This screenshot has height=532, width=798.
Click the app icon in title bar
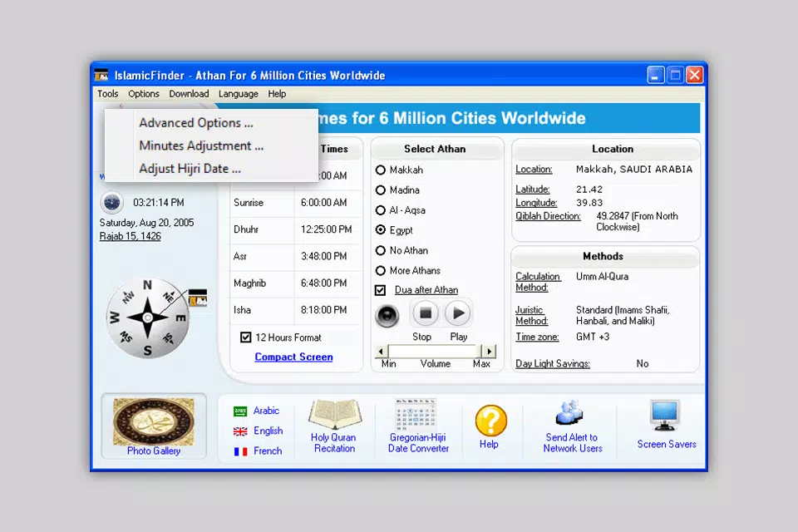tap(101, 76)
